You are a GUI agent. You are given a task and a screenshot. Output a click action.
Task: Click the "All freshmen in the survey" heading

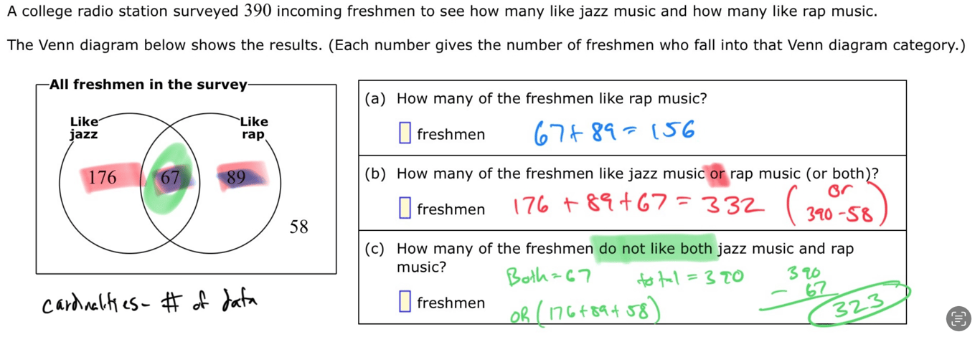click(x=148, y=85)
